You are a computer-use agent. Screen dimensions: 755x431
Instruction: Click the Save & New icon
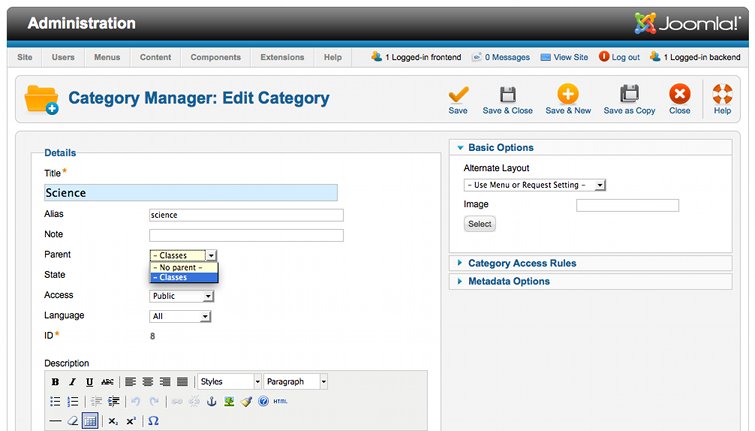(568, 95)
